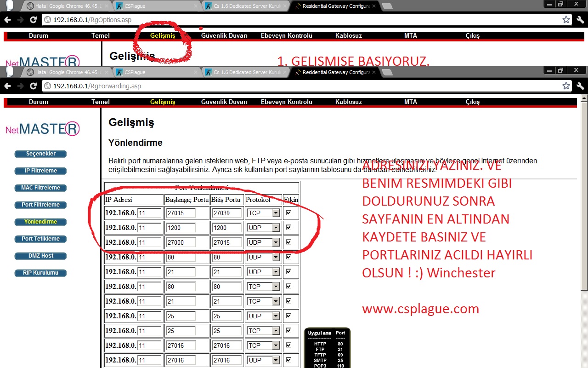The width and height of the screenshot is (588, 368).
Task: Reload the RgOptions.asp page
Action: pyautogui.click(x=33, y=20)
